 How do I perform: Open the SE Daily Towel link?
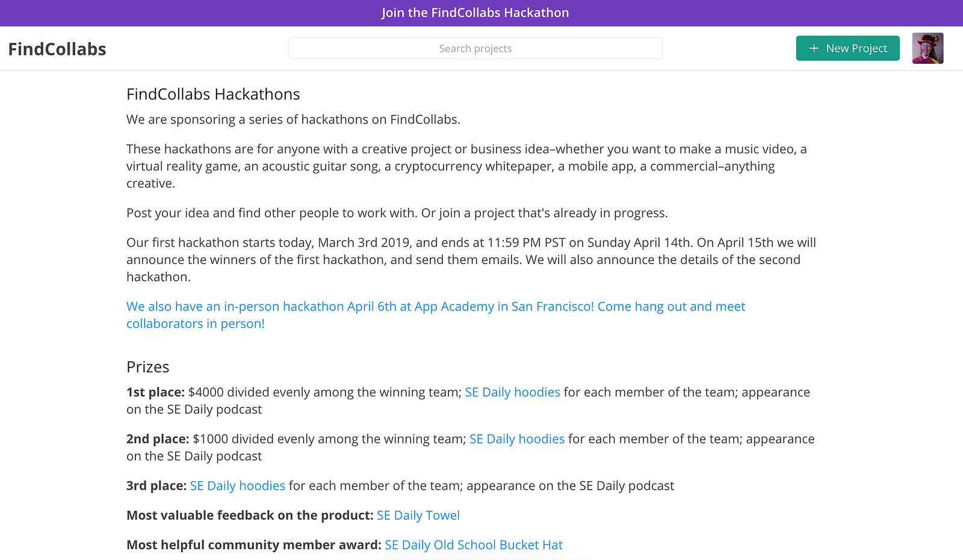(418, 515)
